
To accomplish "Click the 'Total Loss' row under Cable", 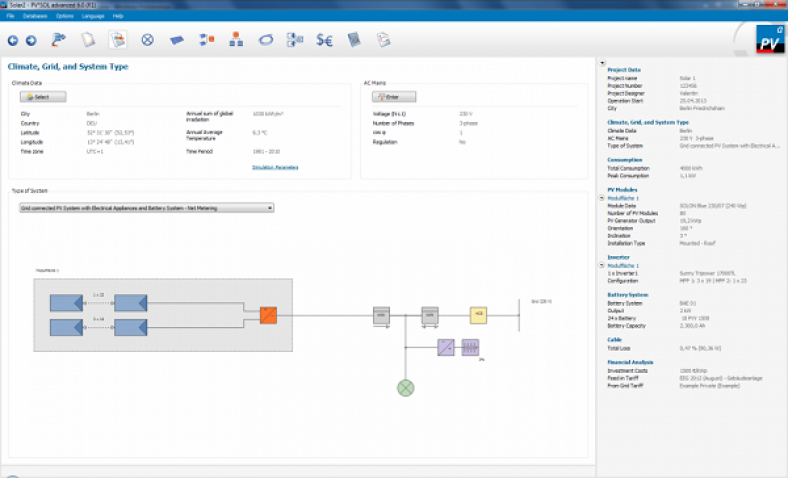I will pos(664,348).
